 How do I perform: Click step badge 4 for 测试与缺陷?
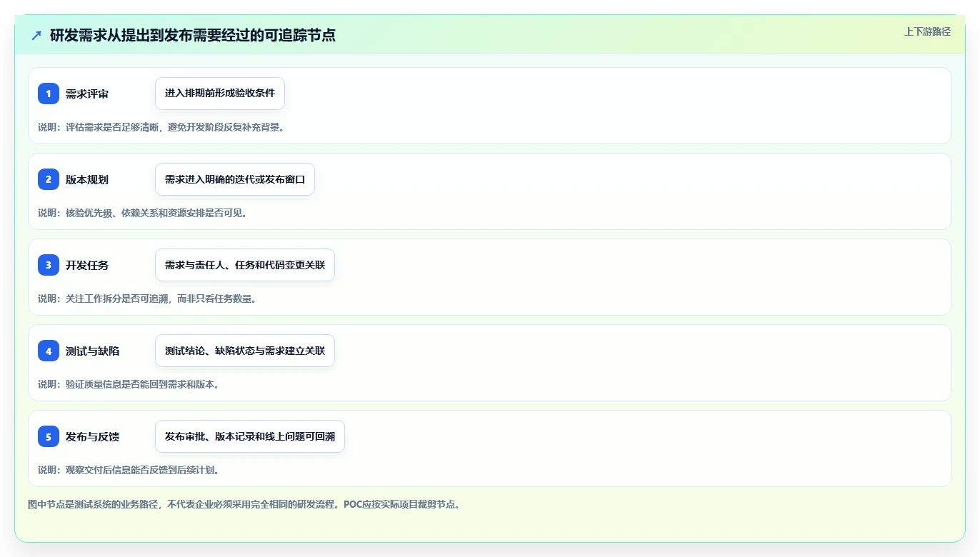pos(49,351)
